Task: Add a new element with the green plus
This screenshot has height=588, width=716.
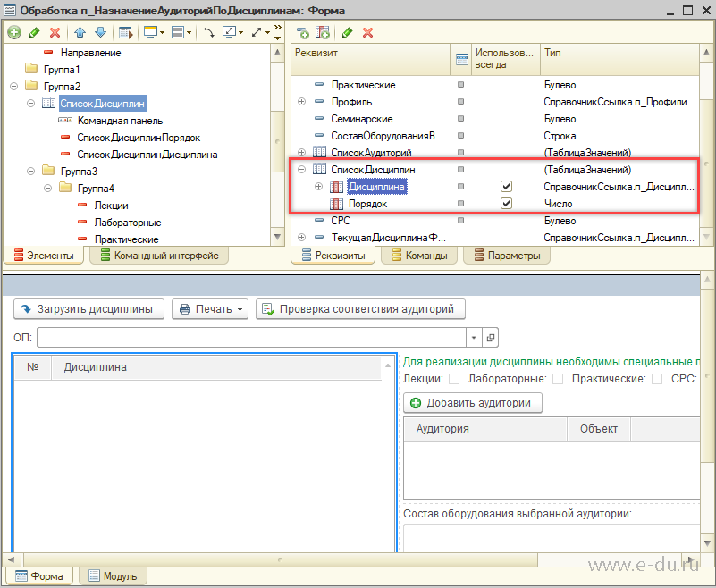Action: click(x=14, y=32)
